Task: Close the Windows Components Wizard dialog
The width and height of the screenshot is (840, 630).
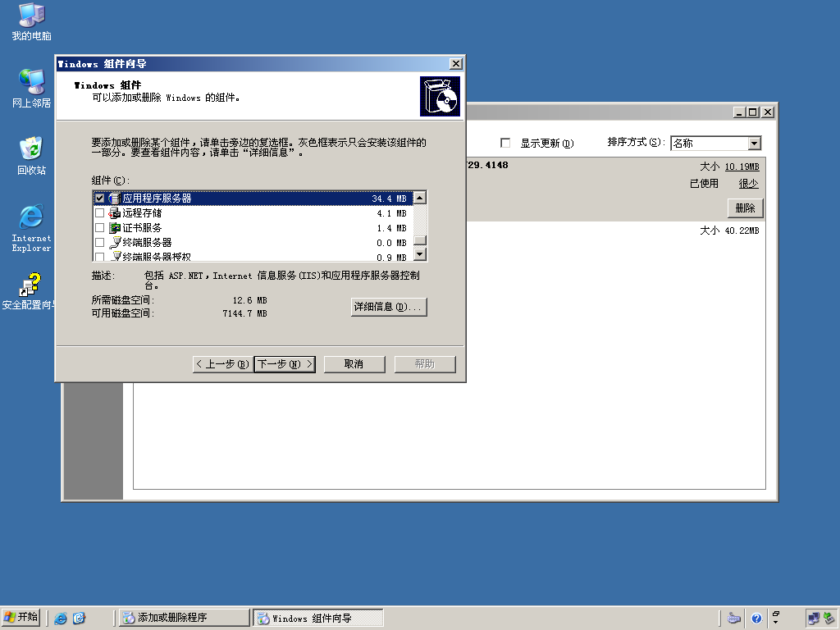Action: tap(456, 64)
